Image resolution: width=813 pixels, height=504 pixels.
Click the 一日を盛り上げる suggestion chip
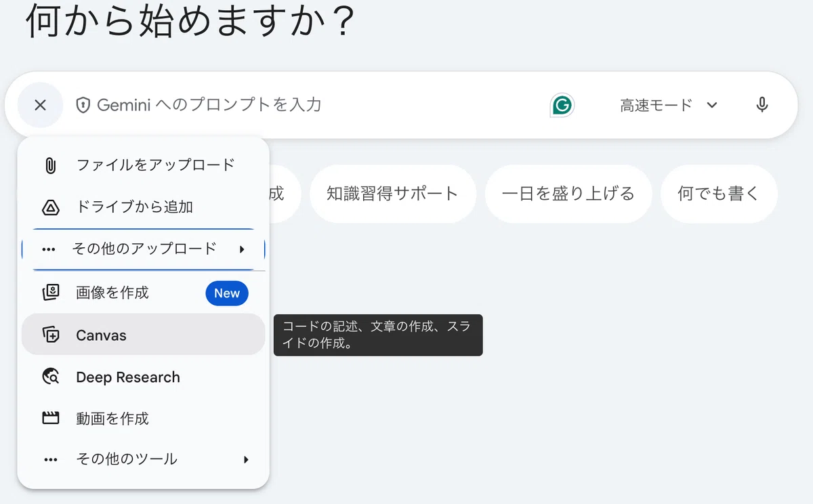568,194
